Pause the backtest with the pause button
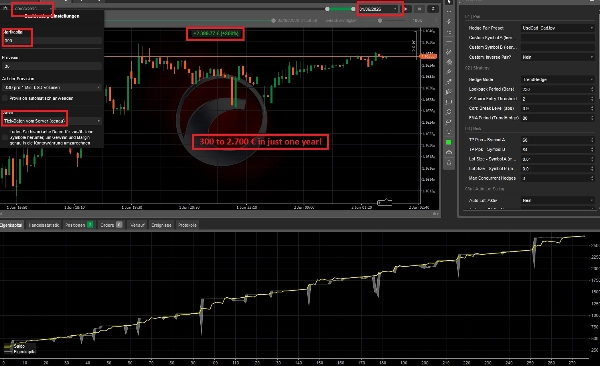 click(x=419, y=9)
